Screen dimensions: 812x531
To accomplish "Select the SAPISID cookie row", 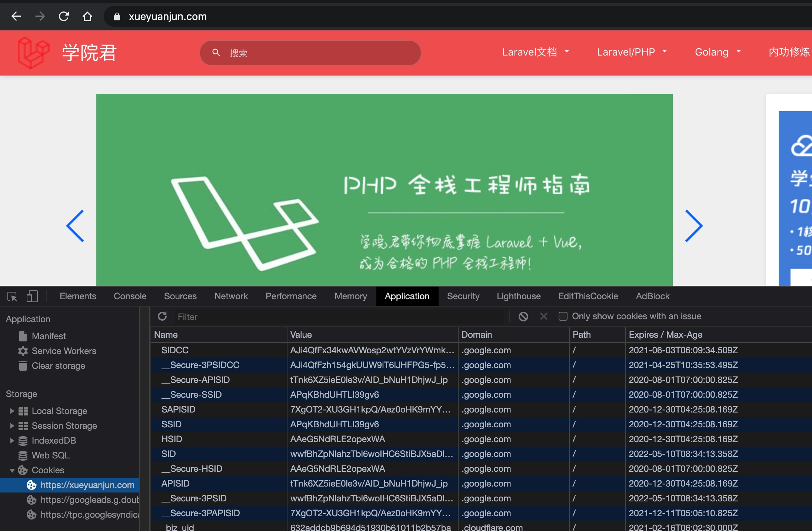I will click(x=482, y=410).
